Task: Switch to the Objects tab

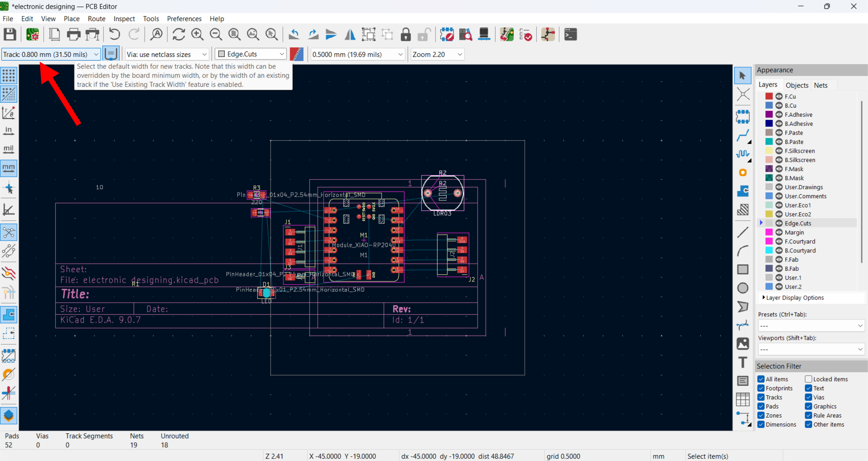Action: point(797,85)
